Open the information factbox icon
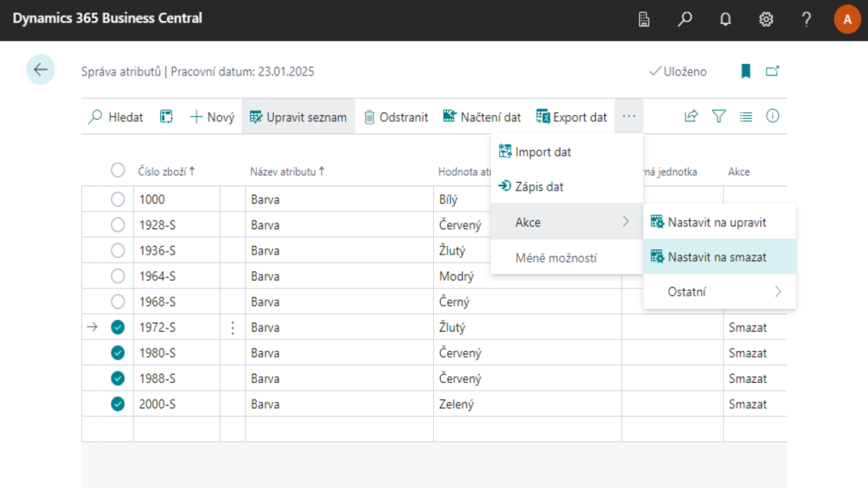Viewport: 868px width, 488px height. (x=772, y=117)
